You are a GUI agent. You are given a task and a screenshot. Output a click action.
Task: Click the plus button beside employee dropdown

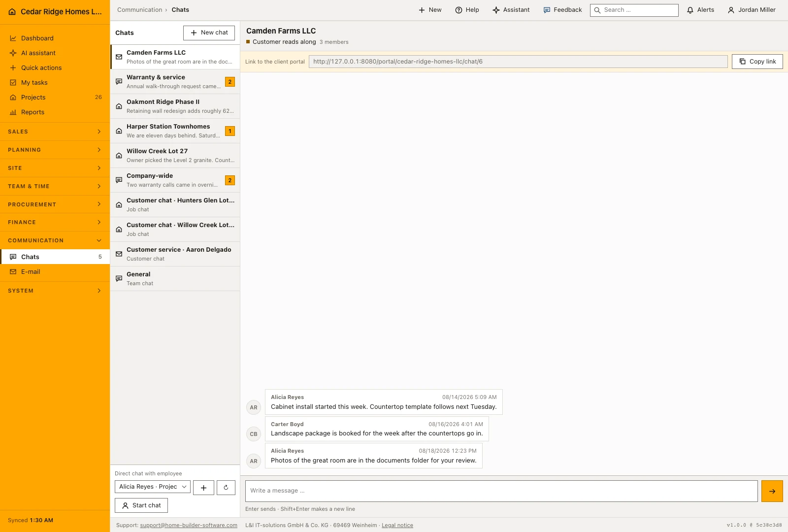[203, 488]
